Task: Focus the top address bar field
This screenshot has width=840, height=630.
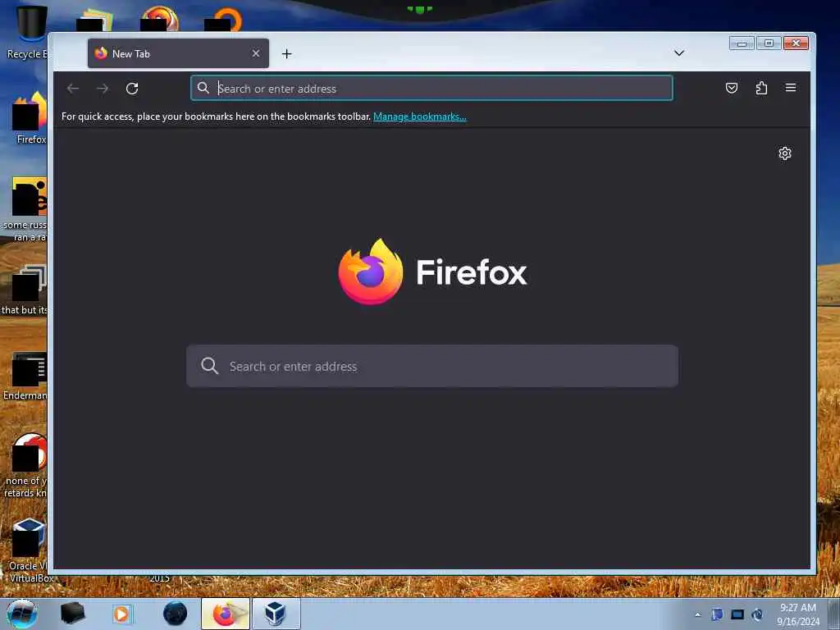Action: [431, 88]
